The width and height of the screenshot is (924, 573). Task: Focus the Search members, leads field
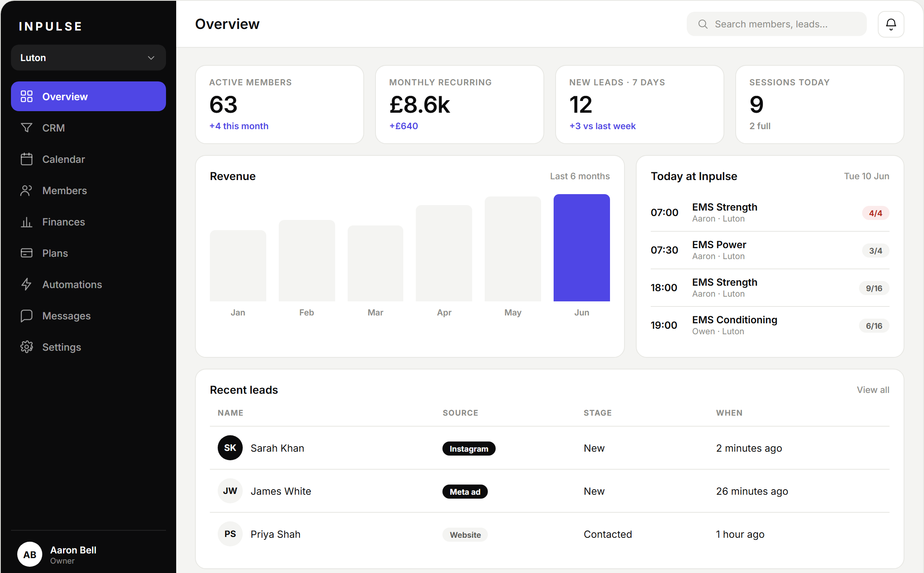[x=776, y=24]
